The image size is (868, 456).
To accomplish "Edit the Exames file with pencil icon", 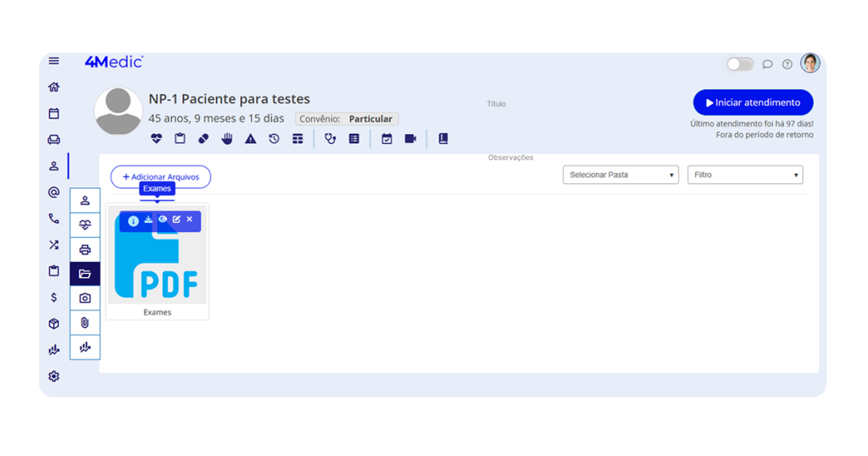I will pos(176,220).
